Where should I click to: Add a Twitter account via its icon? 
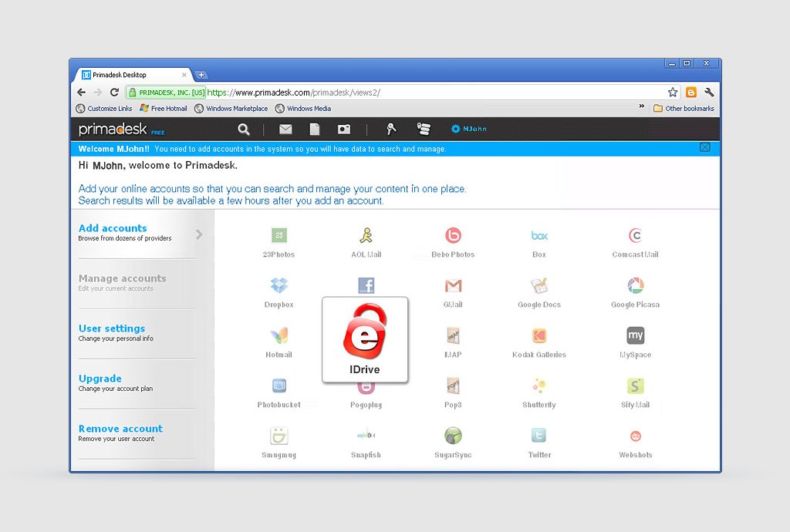[x=539, y=436]
